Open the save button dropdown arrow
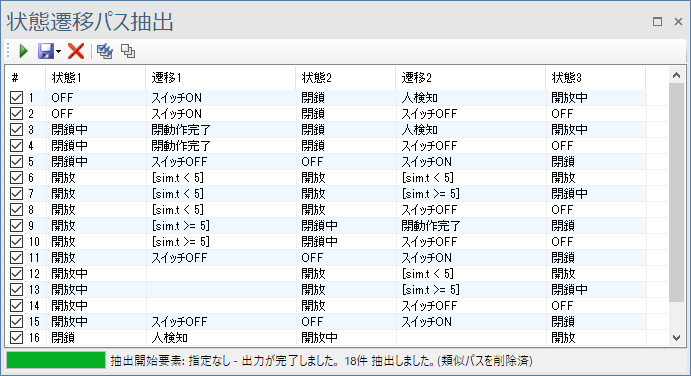This screenshot has height=376, width=691. coord(59,52)
